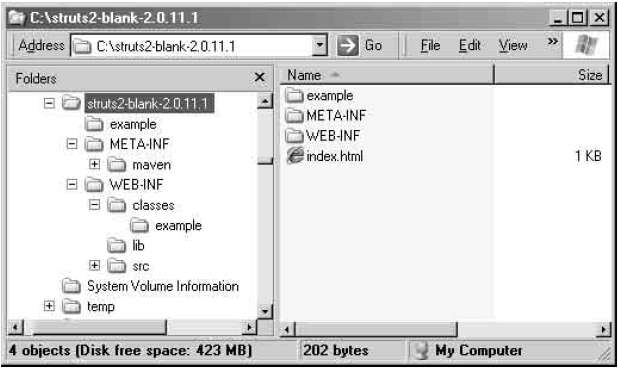The image size is (618, 368).
Task: Click 202 bytes status bar entry
Action: pos(335,351)
